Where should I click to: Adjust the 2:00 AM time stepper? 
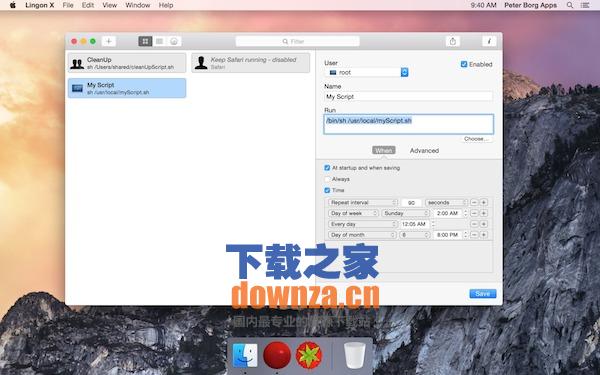pos(466,213)
